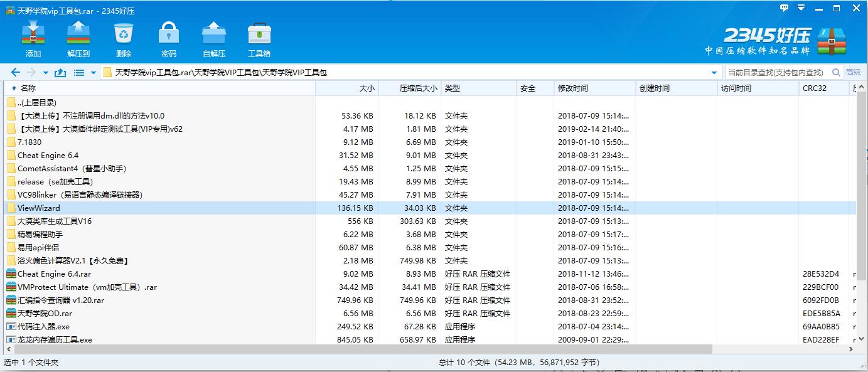Click 好压 RAR 压缩文件 type for 天野学院OD.rar
868x372 pixels.
click(478, 313)
